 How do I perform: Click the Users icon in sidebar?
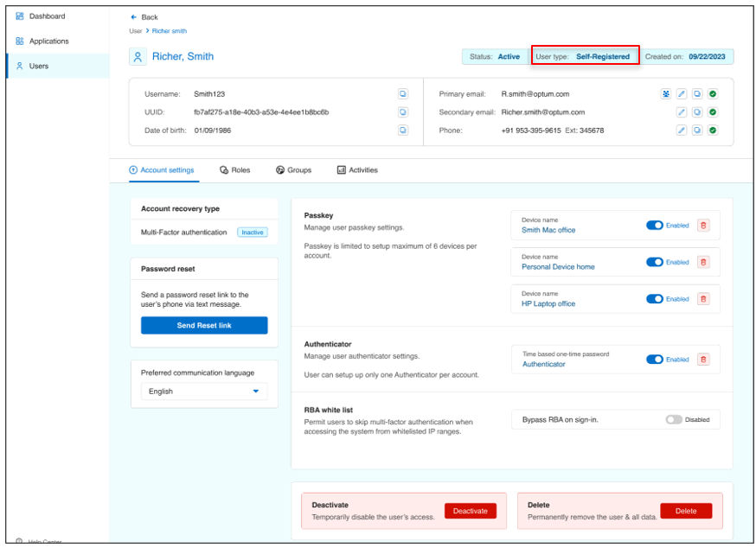pos(20,66)
